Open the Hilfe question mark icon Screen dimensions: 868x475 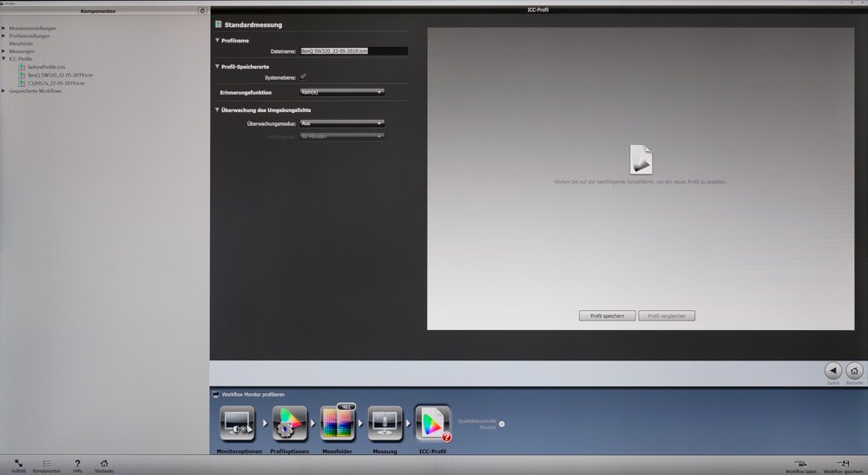click(77, 464)
